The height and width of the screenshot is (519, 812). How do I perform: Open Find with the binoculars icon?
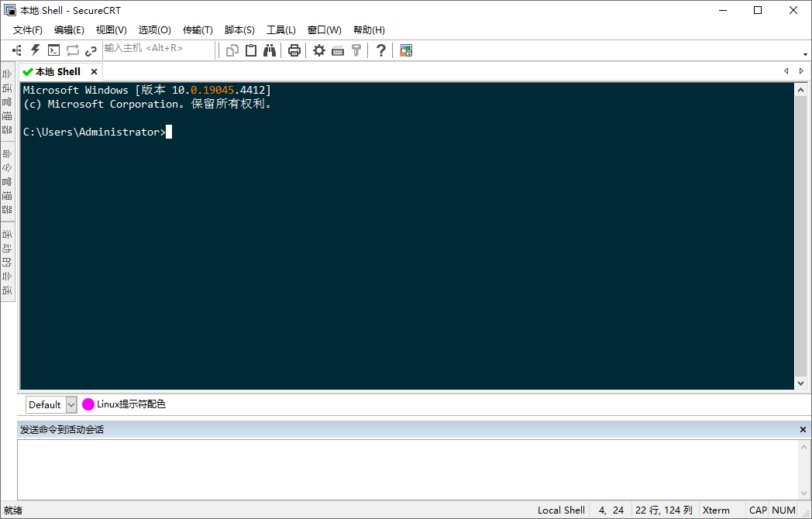[x=270, y=50]
